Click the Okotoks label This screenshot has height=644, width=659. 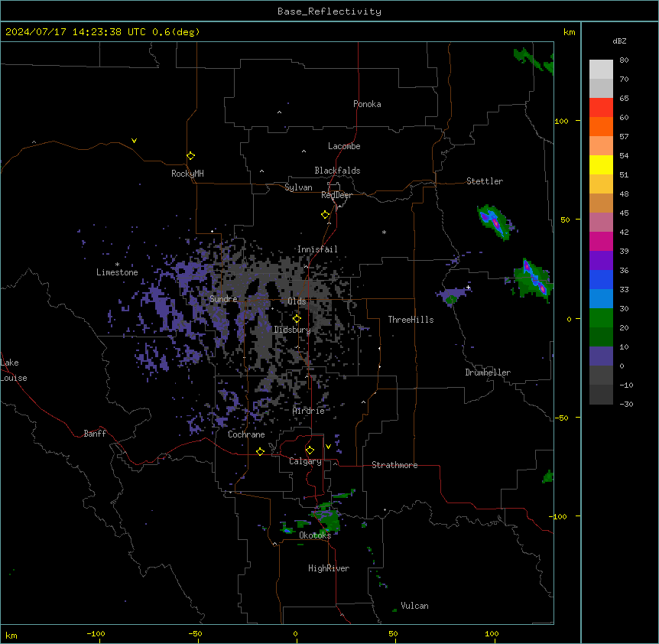[315, 535]
